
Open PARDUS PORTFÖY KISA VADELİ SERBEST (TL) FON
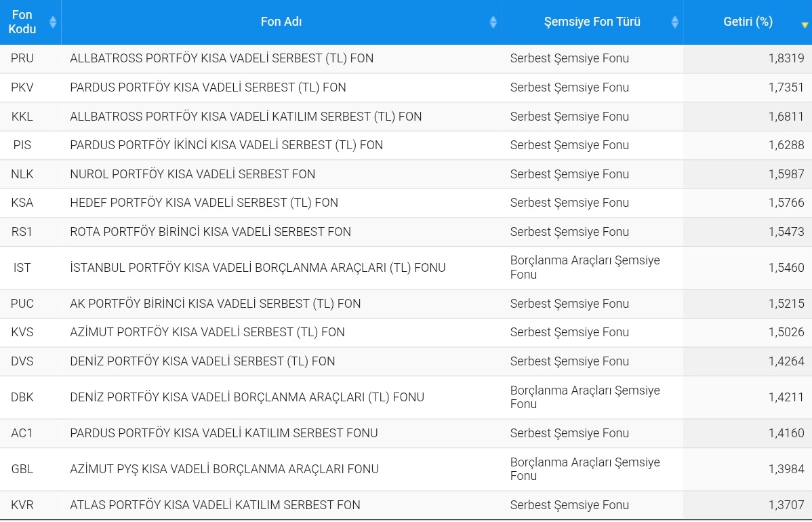click(208, 87)
